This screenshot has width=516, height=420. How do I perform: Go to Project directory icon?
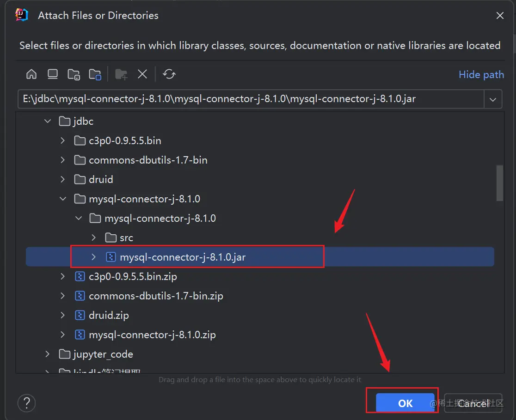pos(74,74)
